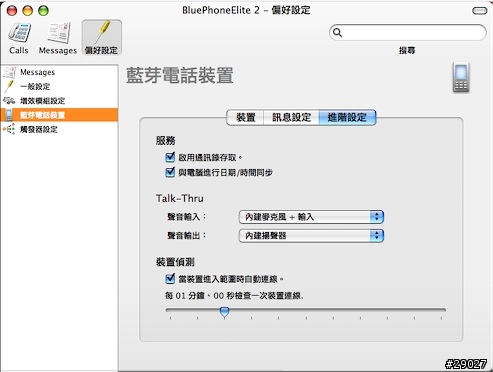Select 增效模組設定 in the sidebar
This screenshot has width=493, height=372.
(59, 100)
